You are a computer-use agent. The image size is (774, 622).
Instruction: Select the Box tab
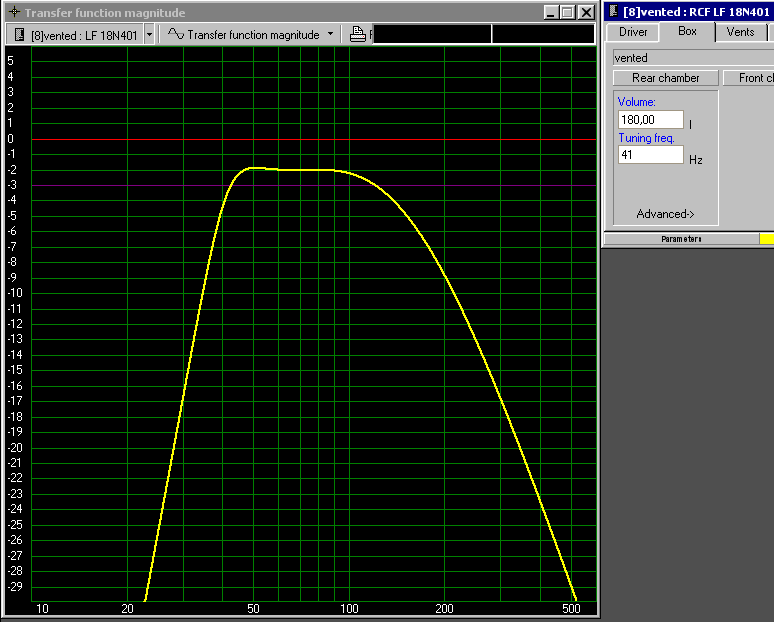(687, 32)
